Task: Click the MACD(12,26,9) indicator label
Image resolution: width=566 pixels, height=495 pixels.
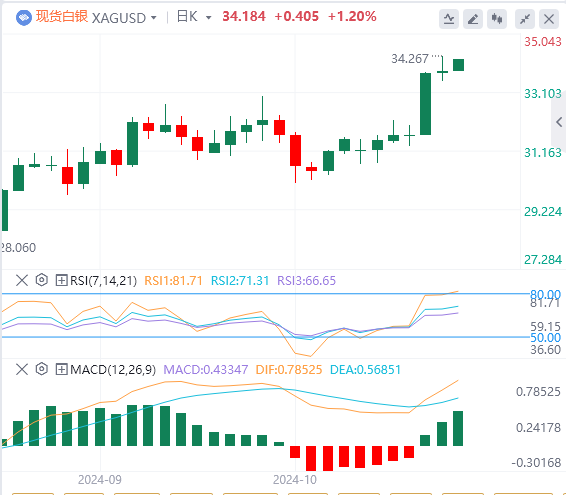Action: click(x=113, y=370)
